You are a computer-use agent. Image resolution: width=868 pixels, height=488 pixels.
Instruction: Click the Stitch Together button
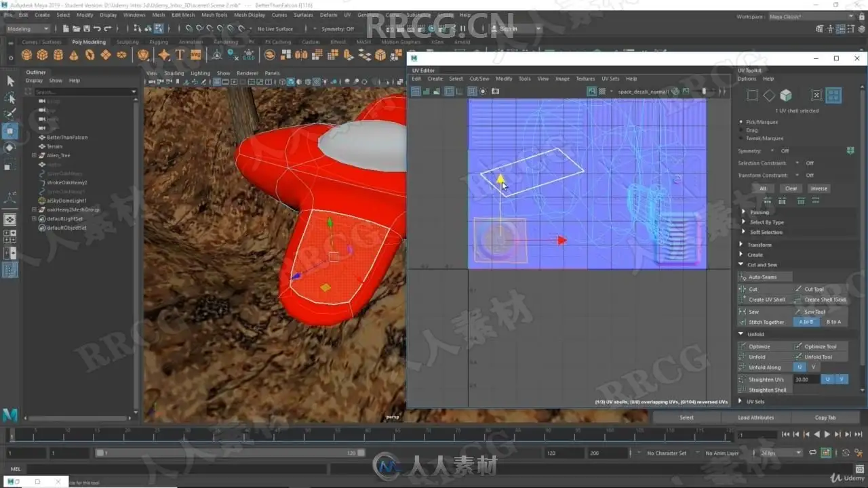[x=766, y=322]
